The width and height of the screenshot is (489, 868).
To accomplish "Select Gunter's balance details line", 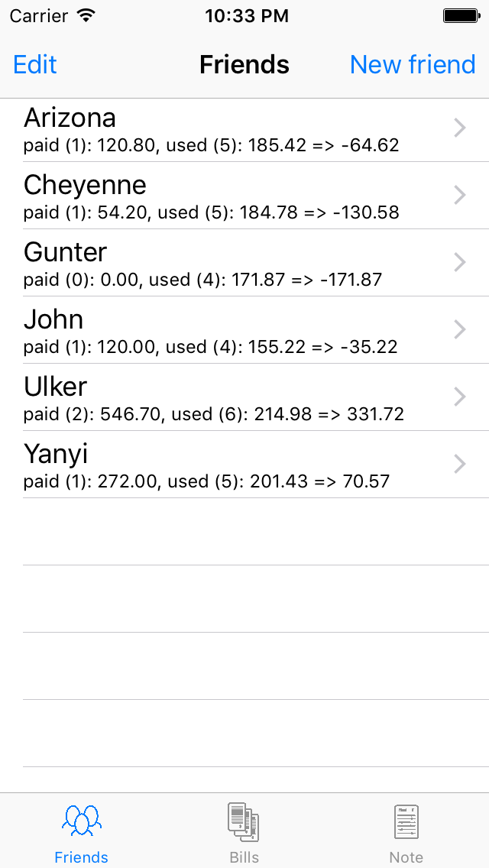I will (202, 280).
